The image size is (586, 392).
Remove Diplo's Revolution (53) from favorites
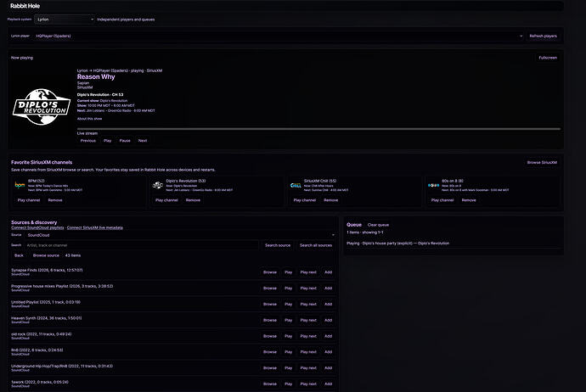194,200
